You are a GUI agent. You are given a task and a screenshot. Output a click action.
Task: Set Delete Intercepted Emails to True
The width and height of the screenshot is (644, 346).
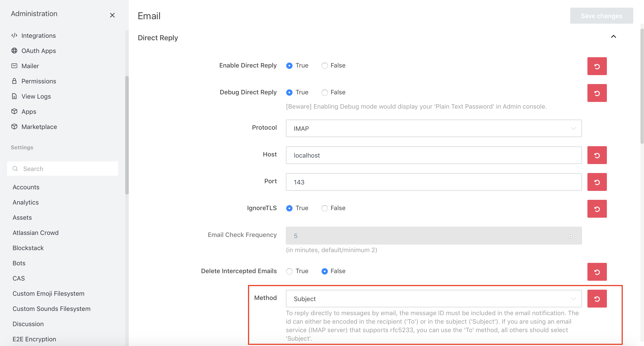point(289,271)
